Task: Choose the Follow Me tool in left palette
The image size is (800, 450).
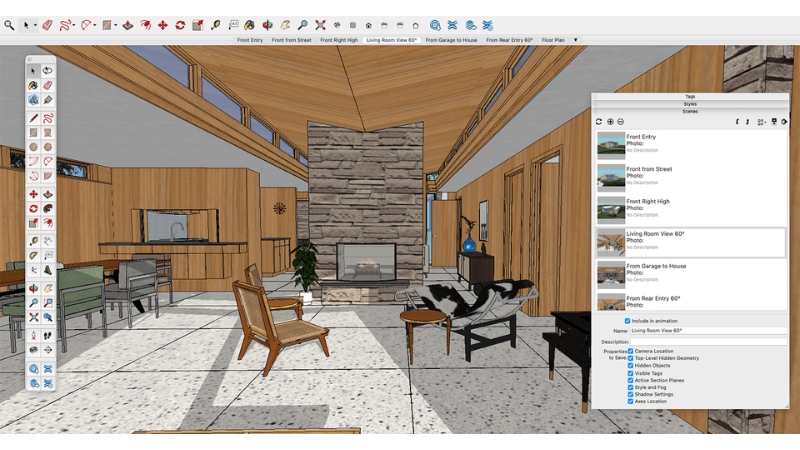Action: tap(47, 209)
